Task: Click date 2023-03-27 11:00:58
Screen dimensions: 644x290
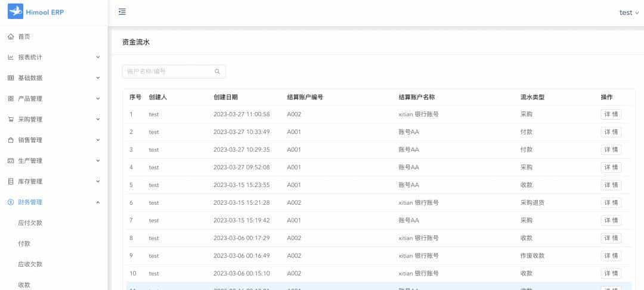Action: click(241, 114)
